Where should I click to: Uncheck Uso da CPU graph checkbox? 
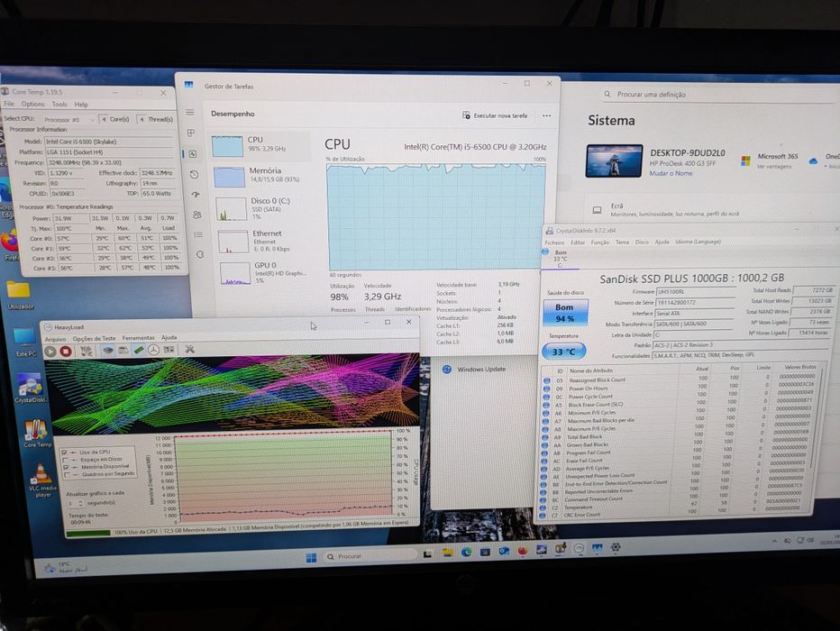(65, 453)
